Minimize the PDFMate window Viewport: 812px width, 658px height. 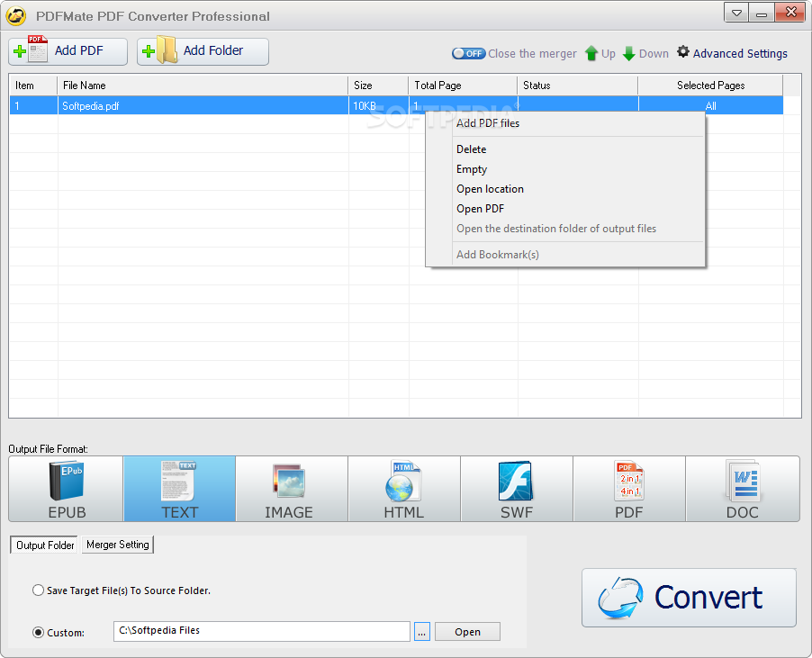(762, 13)
